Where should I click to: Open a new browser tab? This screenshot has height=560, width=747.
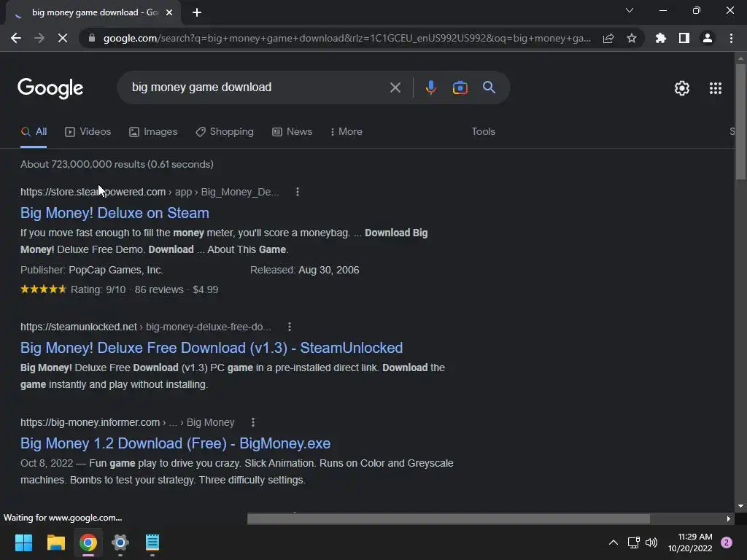coord(197,12)
